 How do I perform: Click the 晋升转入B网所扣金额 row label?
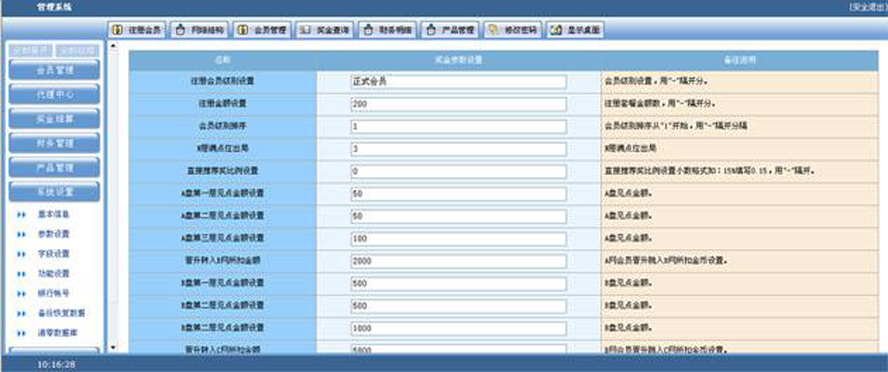[223, 261]
